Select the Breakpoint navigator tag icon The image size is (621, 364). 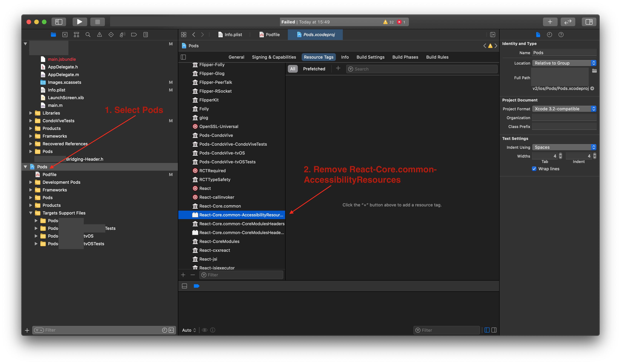[x=134, y=35]
